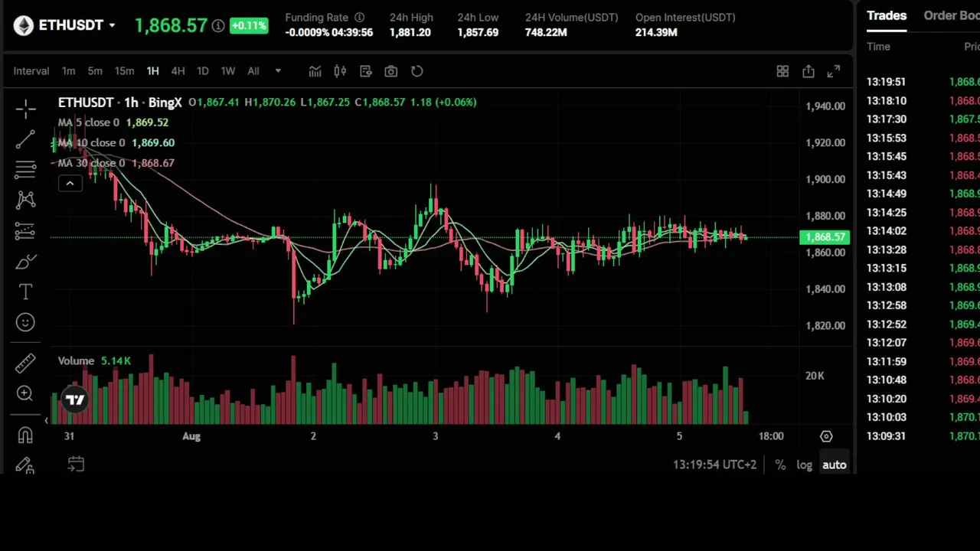
Task: Click the Interval label
Action: [x=31, y=71]
